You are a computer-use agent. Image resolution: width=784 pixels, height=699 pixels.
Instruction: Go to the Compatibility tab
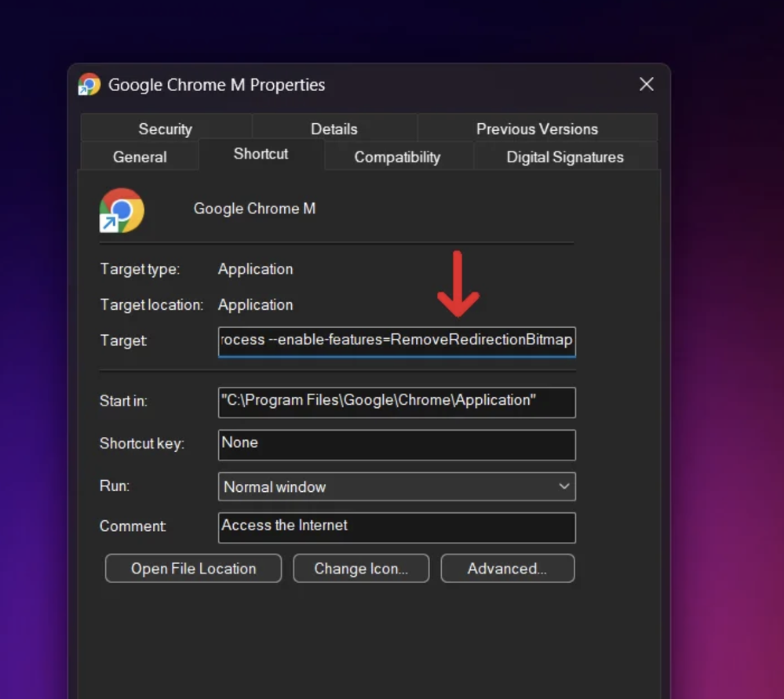point(398,156)
